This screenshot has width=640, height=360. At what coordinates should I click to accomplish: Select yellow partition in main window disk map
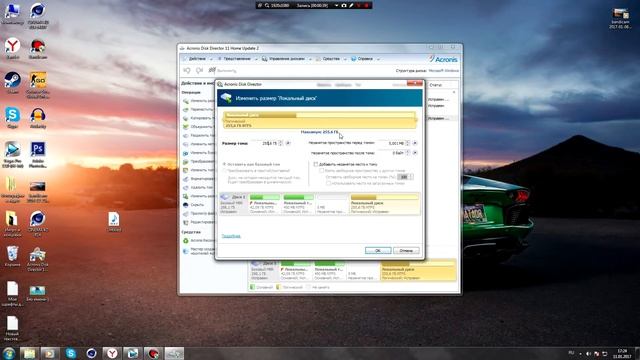click(418, 271)
